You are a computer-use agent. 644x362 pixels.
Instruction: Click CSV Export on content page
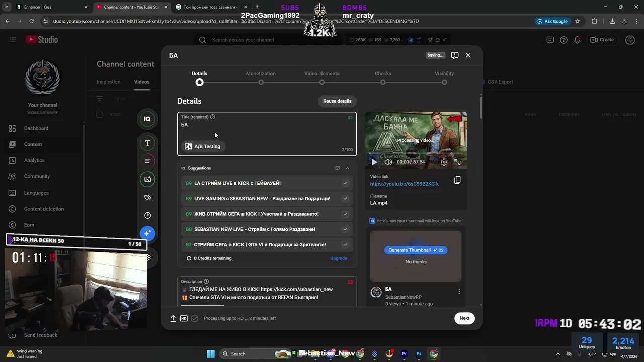click(500, 82)
